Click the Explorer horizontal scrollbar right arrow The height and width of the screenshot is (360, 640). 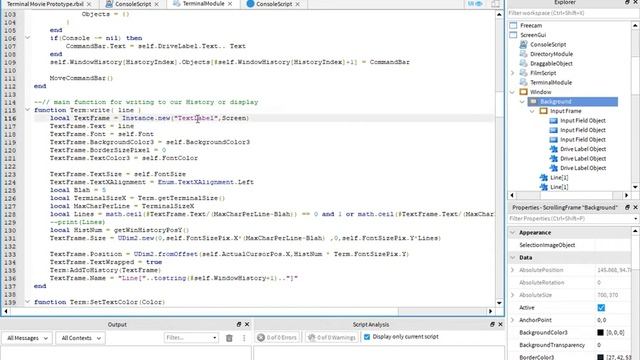[x=627, y=195]
